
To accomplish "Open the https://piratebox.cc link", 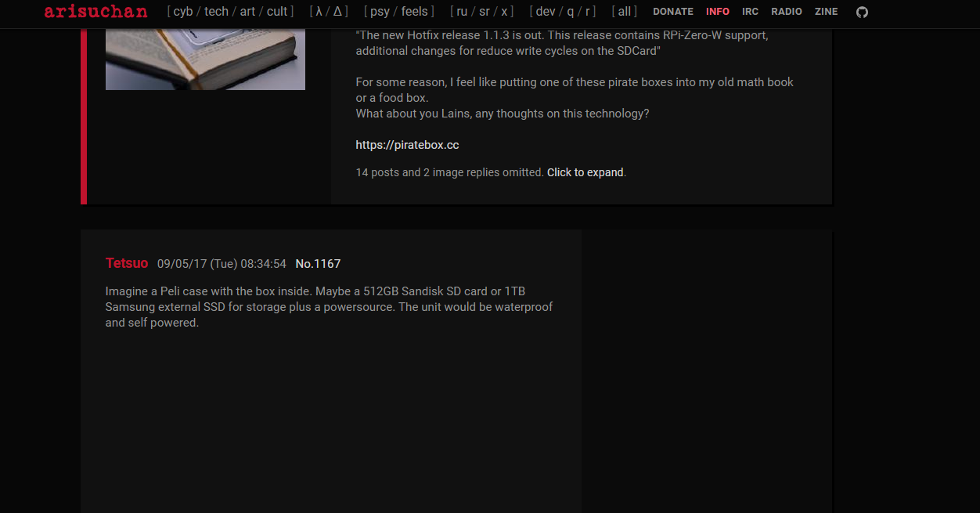I will point(407,145).
